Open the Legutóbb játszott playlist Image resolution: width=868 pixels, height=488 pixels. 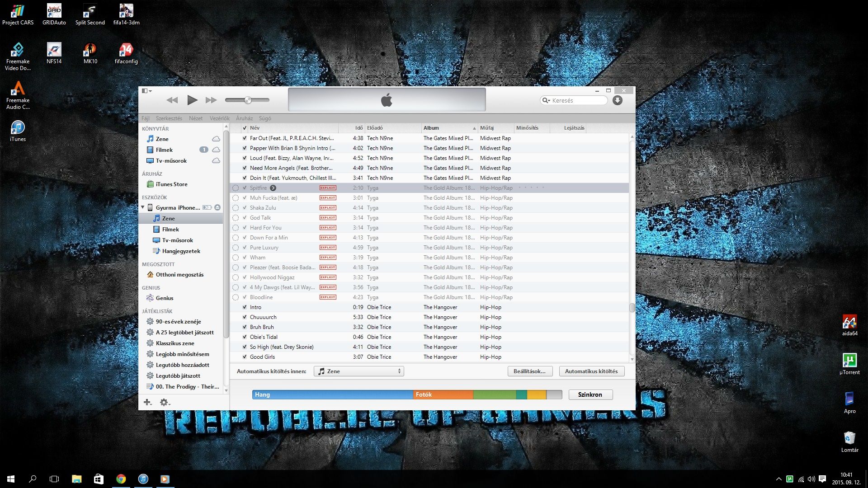pyautogui.click(x=178, y=375)
